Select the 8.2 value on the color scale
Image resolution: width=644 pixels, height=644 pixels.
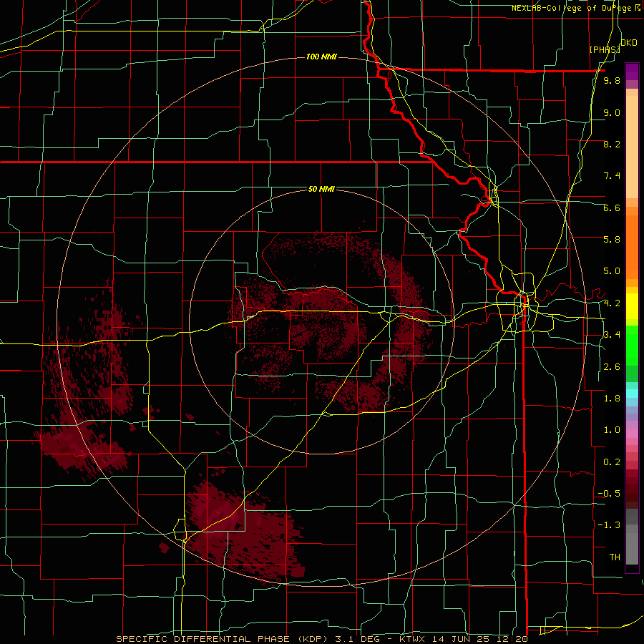click(612, 144)
